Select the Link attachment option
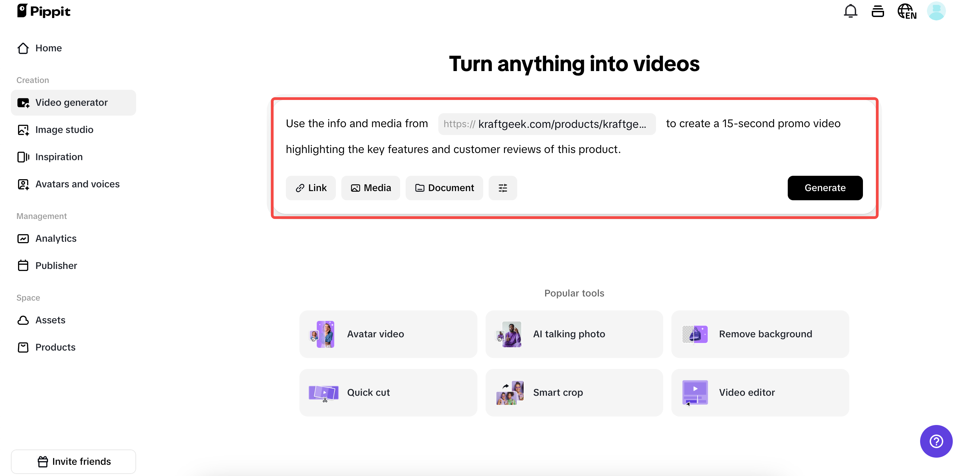Image resolution: width=980 pixels, height=476 pixels. tap(310, 188)
